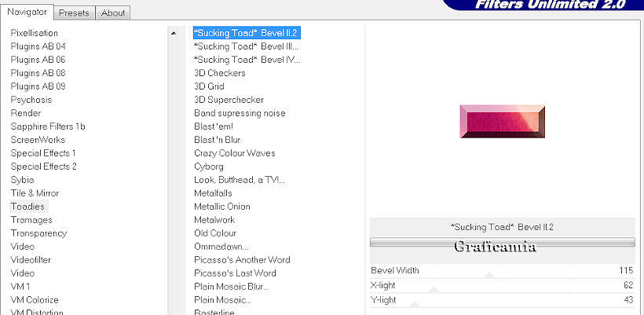Click the category list scroll-up arrow
The image size is (644, 315).
174,33
